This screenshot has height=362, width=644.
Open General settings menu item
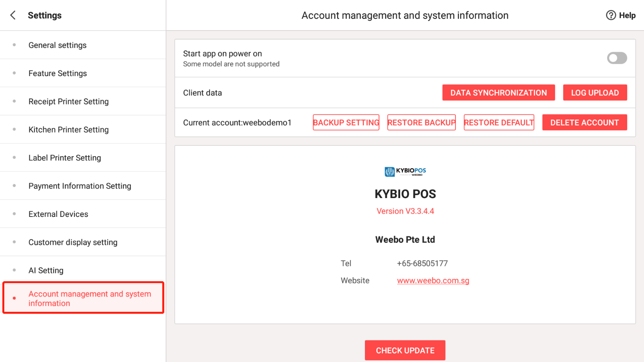[83, 45]
